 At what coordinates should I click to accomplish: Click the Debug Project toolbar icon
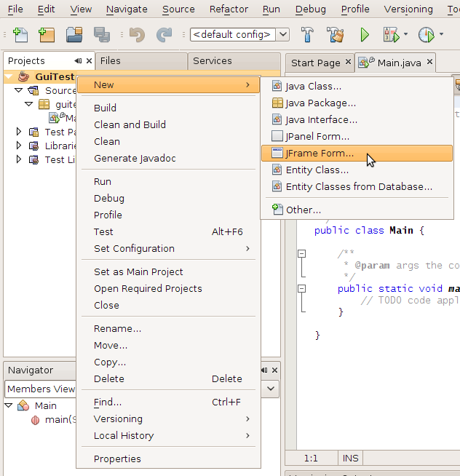pos(391,35)
